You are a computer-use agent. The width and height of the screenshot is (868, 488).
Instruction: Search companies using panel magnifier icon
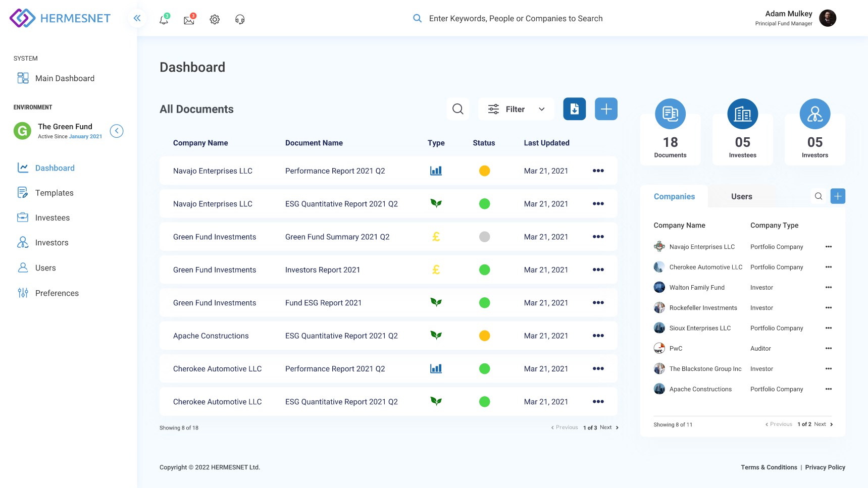pyautogui.click(x=819, y=196)
